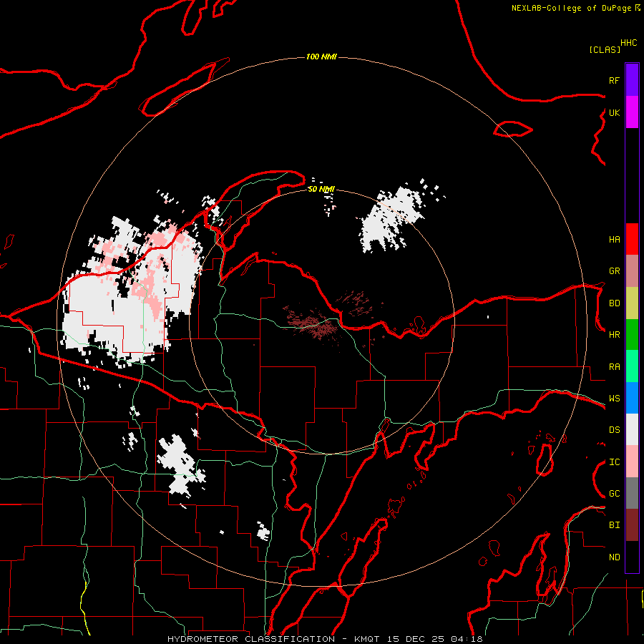Click the BD legend label
644x644 pixels.
(x=614, y=303)
